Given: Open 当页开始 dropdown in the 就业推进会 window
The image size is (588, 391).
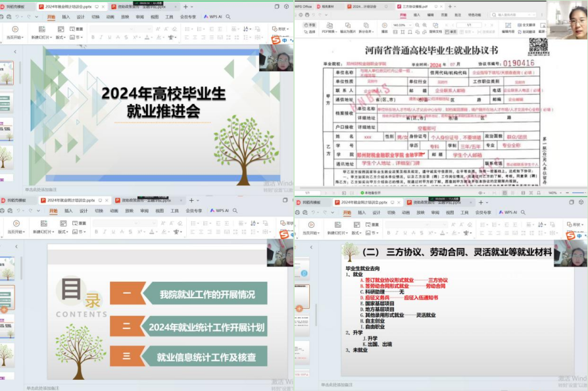Looking at the screenshot, I should coord(15,38).
